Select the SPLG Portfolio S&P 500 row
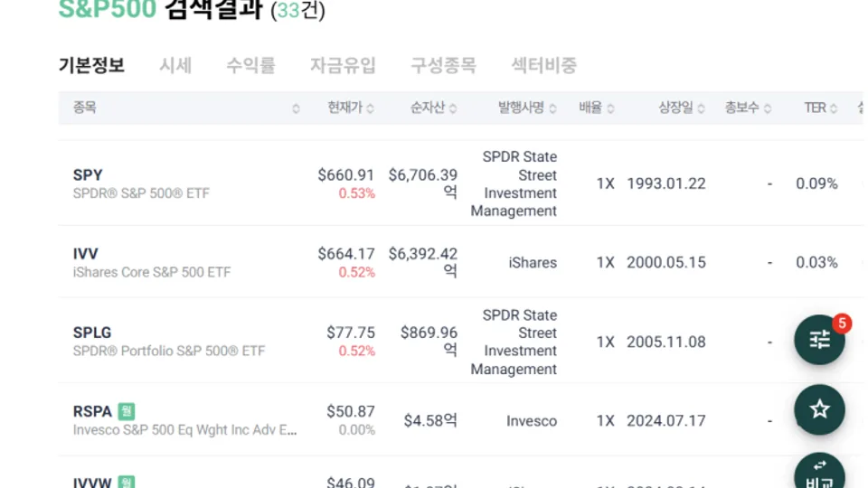Viewport: 868px width, 488px height. coord(460,342)
